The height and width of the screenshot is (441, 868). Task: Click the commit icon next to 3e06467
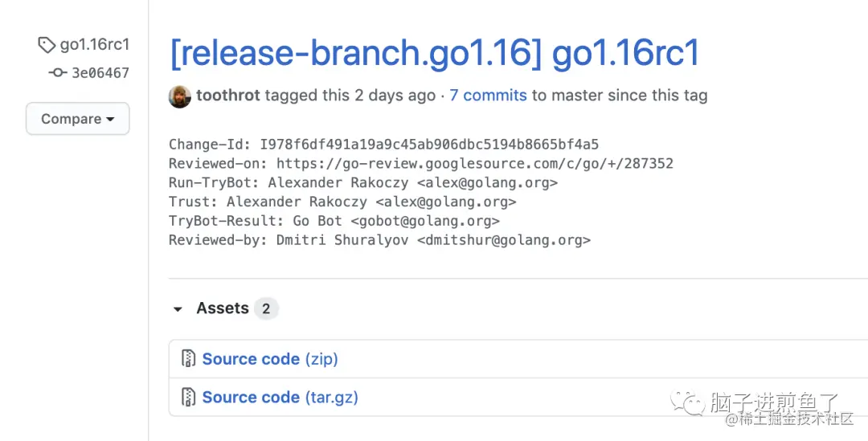(x=57, y=73)
